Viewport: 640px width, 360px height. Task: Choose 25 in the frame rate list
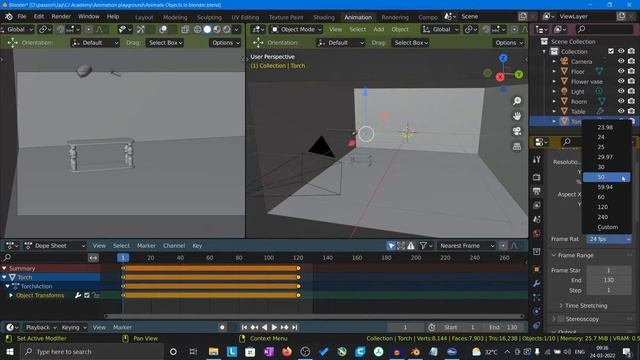click(x=606, y=147)
